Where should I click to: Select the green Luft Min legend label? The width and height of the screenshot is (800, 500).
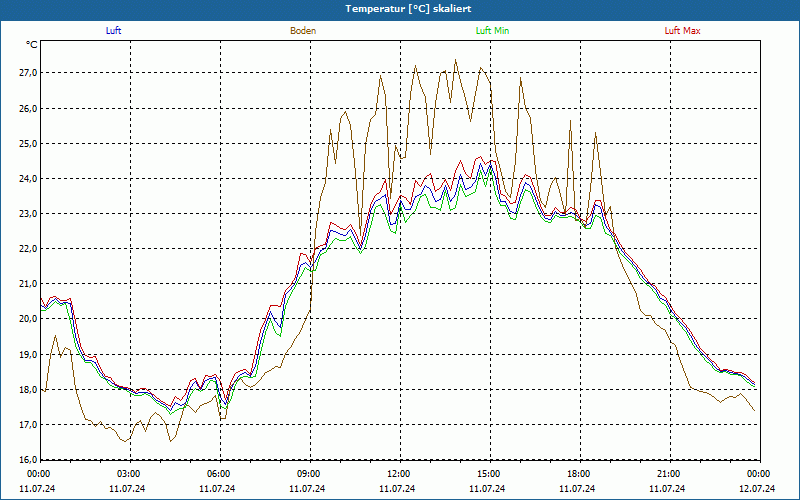tap(492, 31)
